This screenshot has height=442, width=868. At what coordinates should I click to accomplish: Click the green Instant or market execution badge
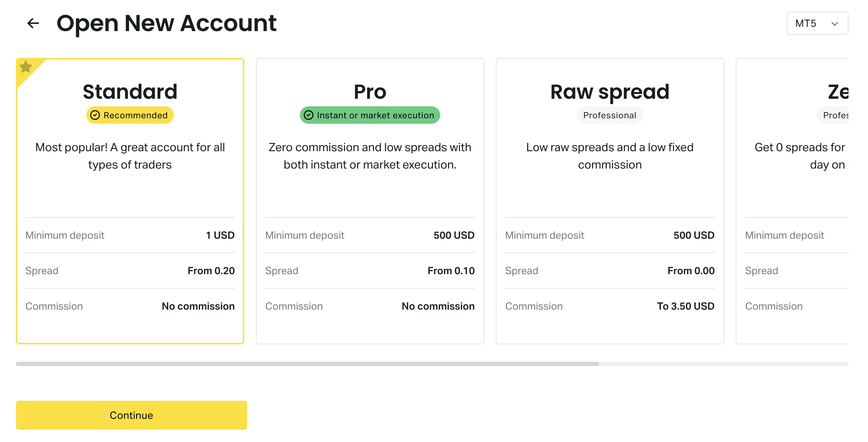point(370,115)
